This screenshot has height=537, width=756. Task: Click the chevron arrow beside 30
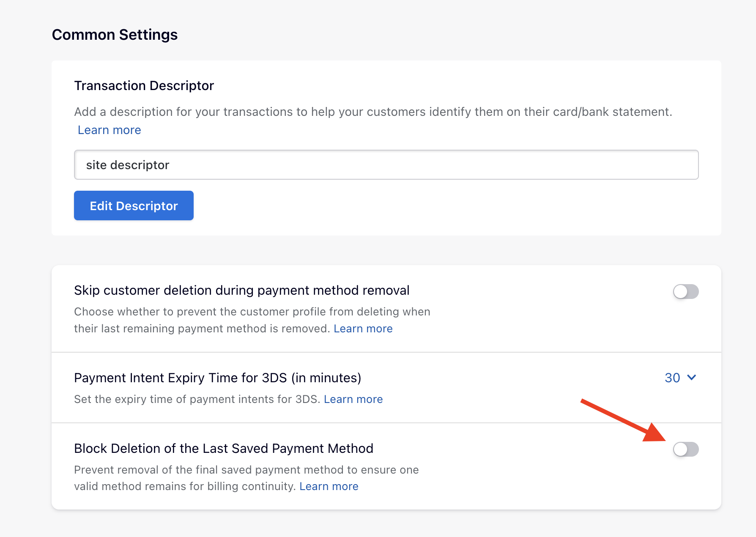tap(692, 377)
